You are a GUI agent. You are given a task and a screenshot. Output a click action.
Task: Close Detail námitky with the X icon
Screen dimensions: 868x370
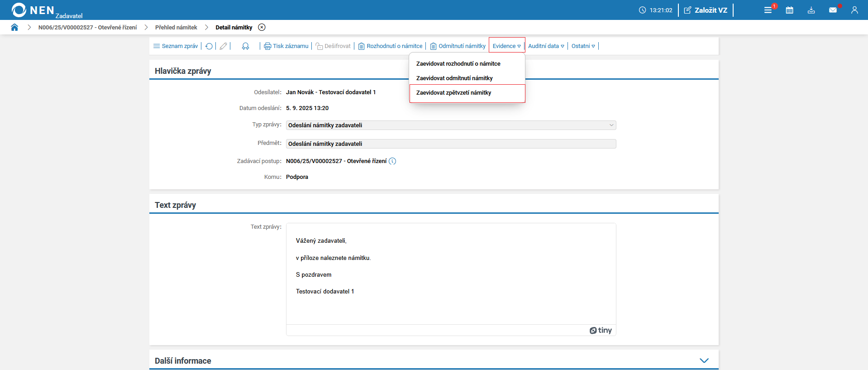[x=262, y=27]
